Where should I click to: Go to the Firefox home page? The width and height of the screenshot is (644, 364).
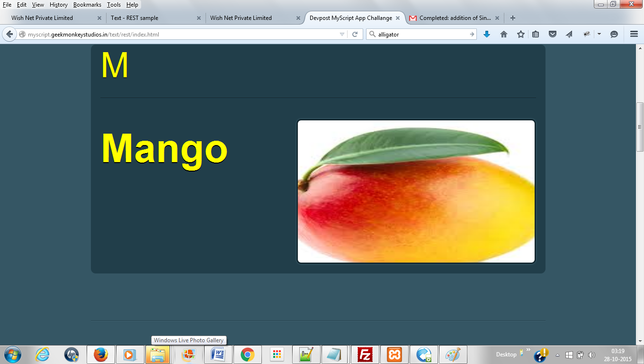tap(504, 34)
